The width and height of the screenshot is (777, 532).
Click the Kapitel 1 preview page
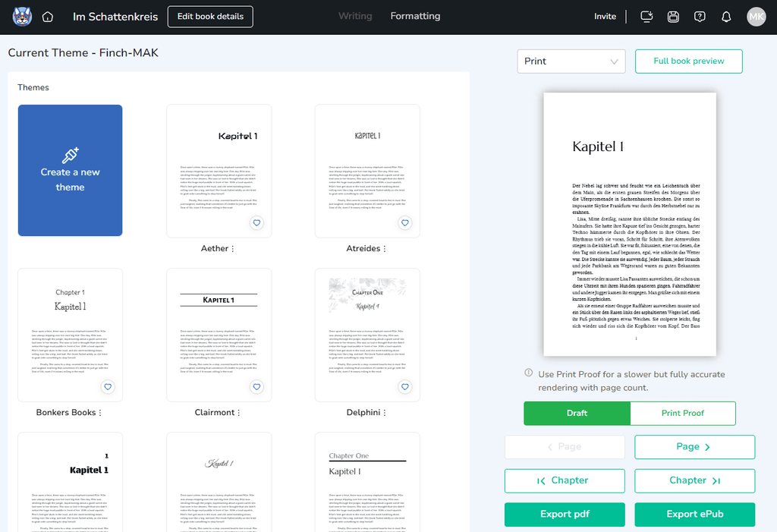[629, 224]
